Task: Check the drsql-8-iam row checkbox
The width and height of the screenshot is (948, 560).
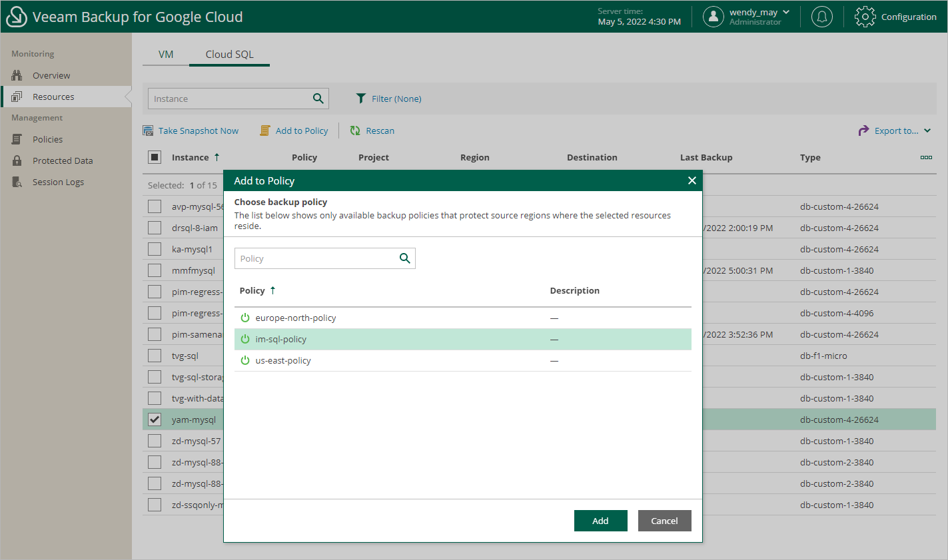Action: [x=155, y=228]
